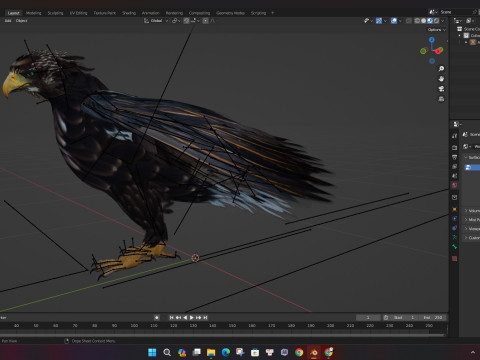Open the snapping options dropdown
This screenshot has height=360, width=480.
pyautogui.click(x=195, y=21)
